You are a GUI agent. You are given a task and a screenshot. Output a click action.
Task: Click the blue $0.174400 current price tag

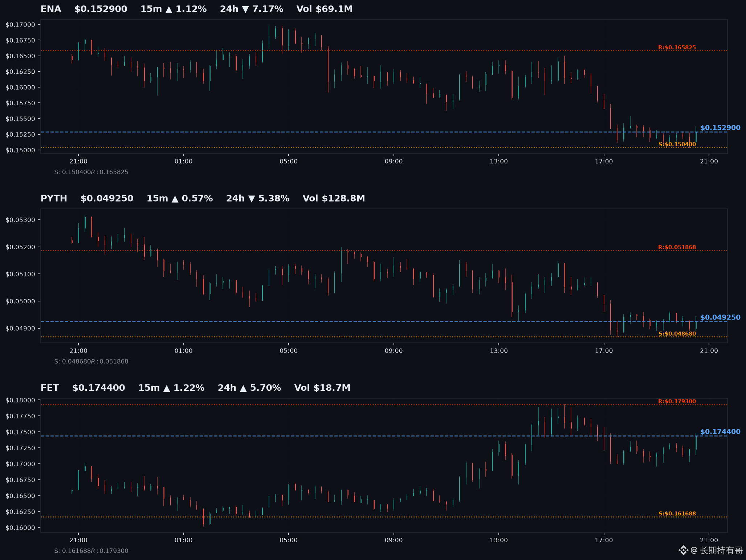(720, 432)
